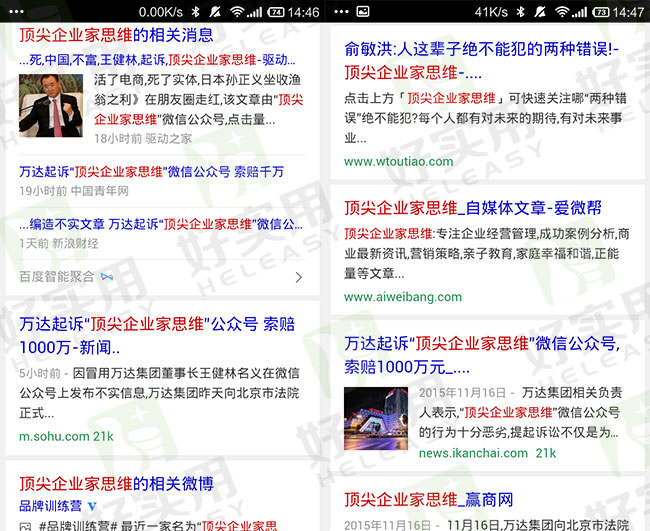
Task: Open 顶尖企业家思维的相关消息 heading
Action: (x=116, y=35)
